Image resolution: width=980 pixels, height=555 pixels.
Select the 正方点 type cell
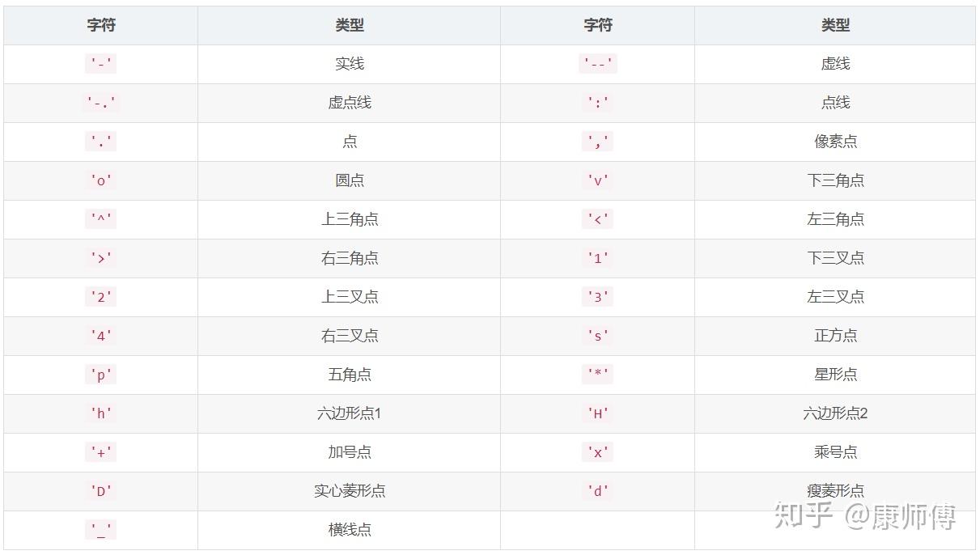click(x=835, y=336)
